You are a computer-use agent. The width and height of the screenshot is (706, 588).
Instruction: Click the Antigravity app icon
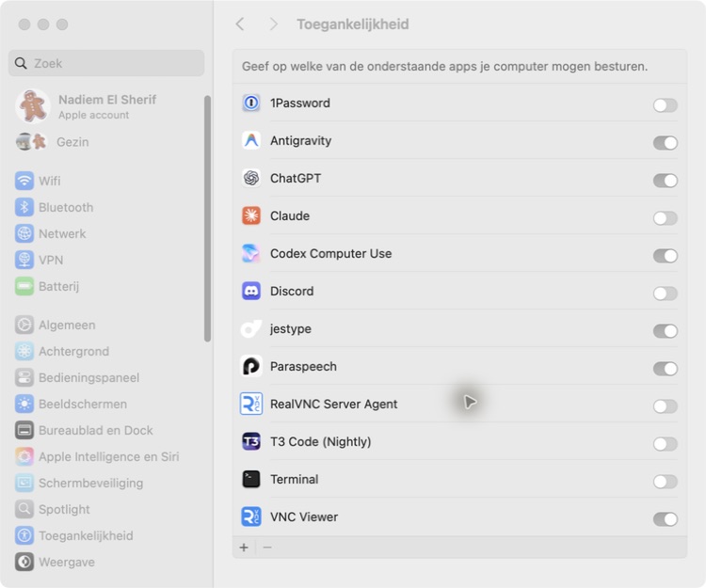(251, 141)
